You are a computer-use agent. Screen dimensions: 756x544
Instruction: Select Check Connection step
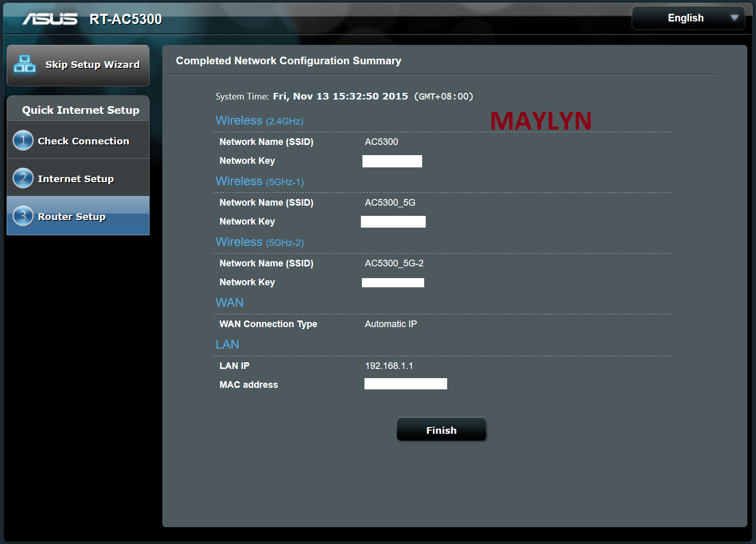(x=83, y=141)
